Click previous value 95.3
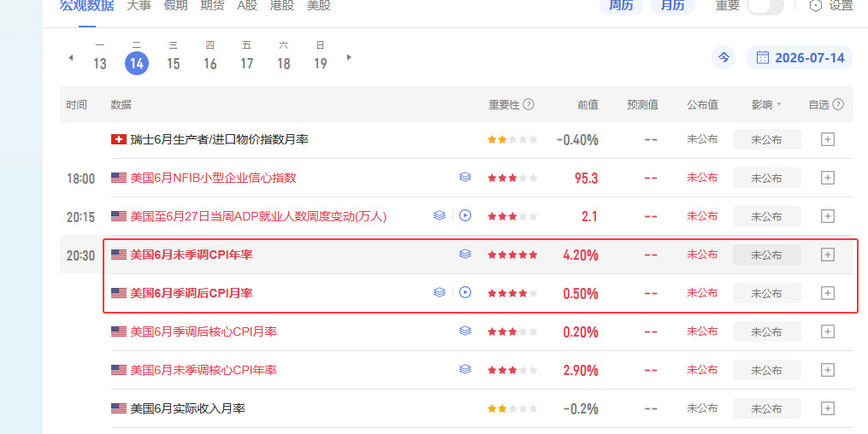This screenshot has width=868, height=434. coord(587,178)
